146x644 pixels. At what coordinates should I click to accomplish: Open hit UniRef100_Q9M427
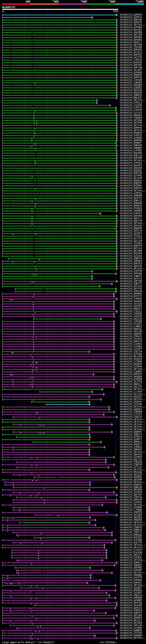(131, 563)
